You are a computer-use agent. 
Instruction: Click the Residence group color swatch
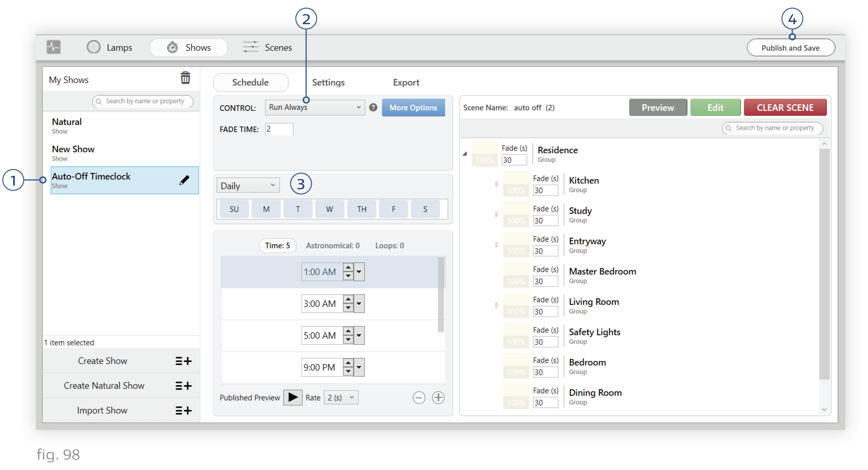[485, 154]
